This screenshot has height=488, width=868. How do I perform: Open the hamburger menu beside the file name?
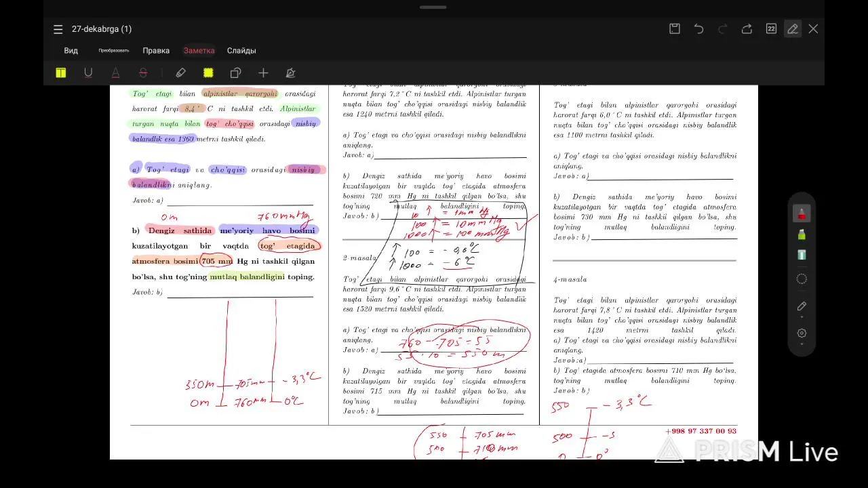click(58, 29)
